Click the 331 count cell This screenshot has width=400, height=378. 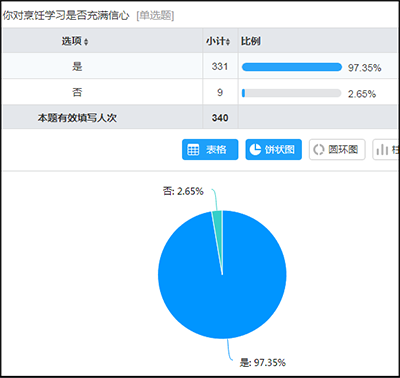pyautogui.click(x=220, y=66)
